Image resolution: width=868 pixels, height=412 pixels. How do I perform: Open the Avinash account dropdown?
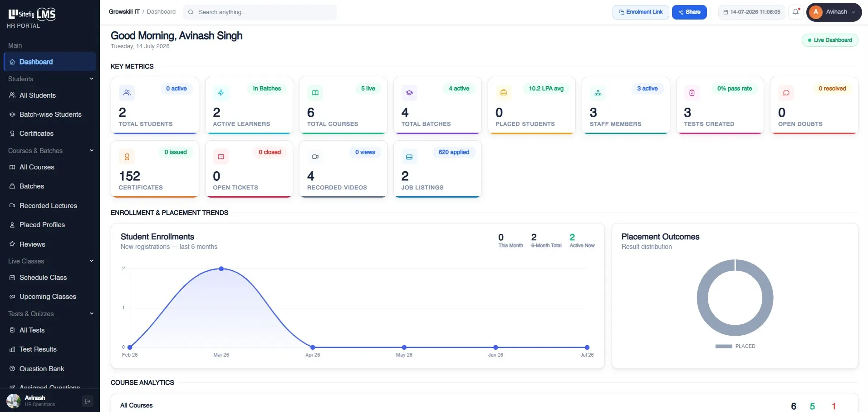pyautogui.click(x=834, y=12)
